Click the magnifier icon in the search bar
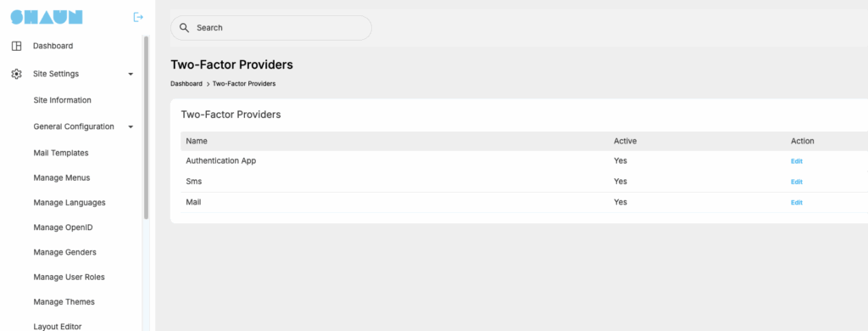The width and height of the screenshot is (868, 331). [184, 28]
